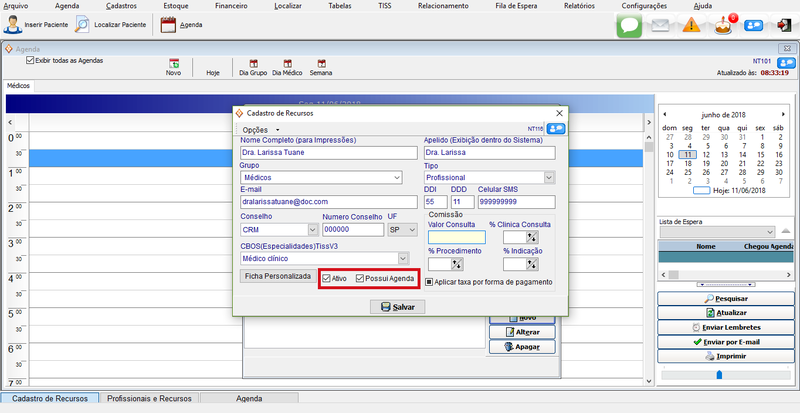Toggle the Possui Agenda checkbox
The height and width of the screenshot is (413, 800).
coord(361,278)
